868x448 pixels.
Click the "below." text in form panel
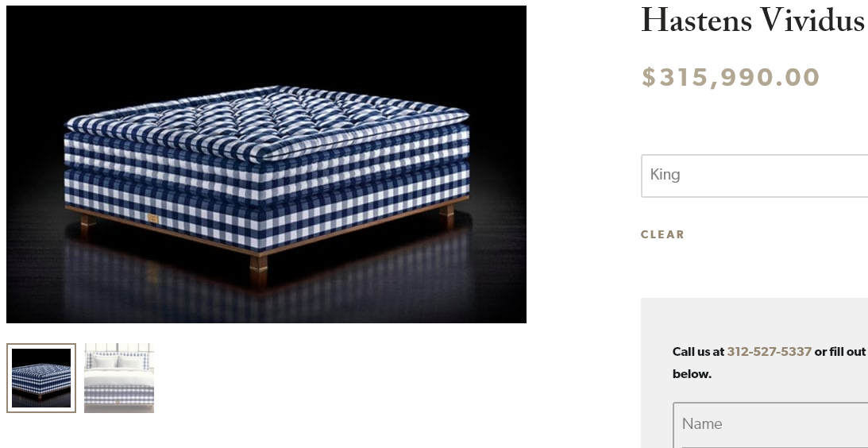692,374
